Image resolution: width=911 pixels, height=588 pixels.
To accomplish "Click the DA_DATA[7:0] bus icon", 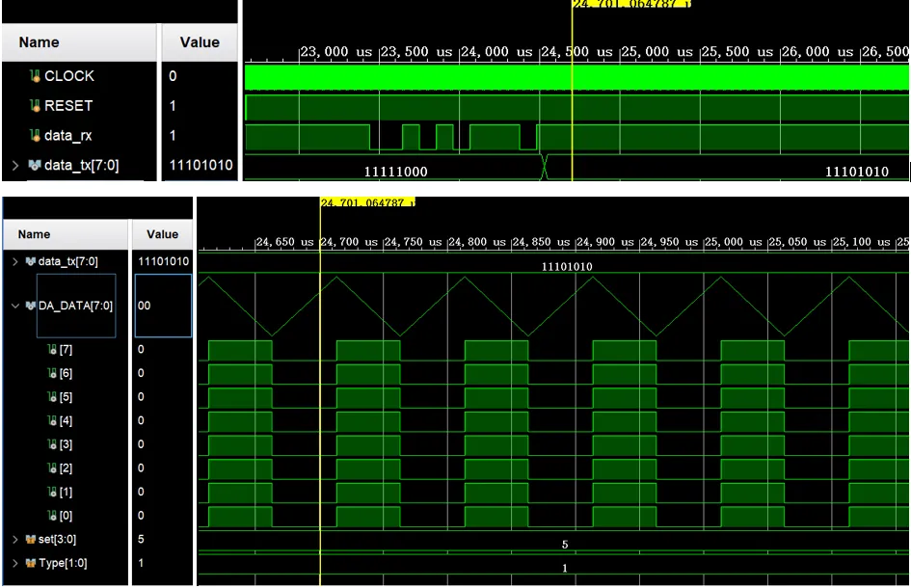I will point(32,307).
